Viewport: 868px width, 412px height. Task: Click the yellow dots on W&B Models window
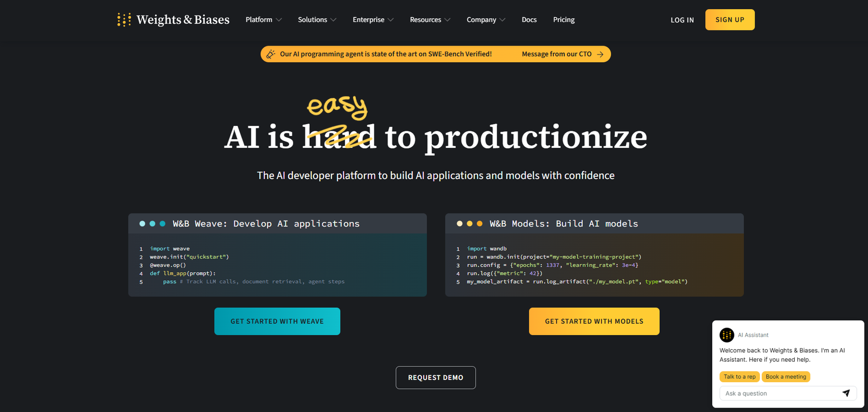click(x=469, y=223)
